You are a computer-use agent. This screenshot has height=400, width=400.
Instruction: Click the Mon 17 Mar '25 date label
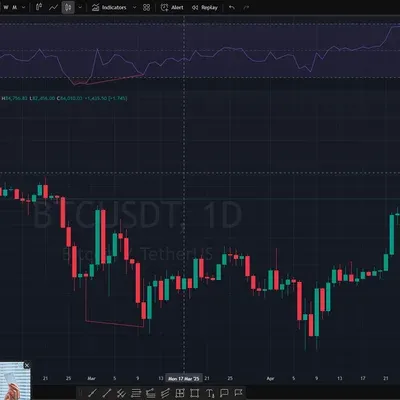point(184,378)
